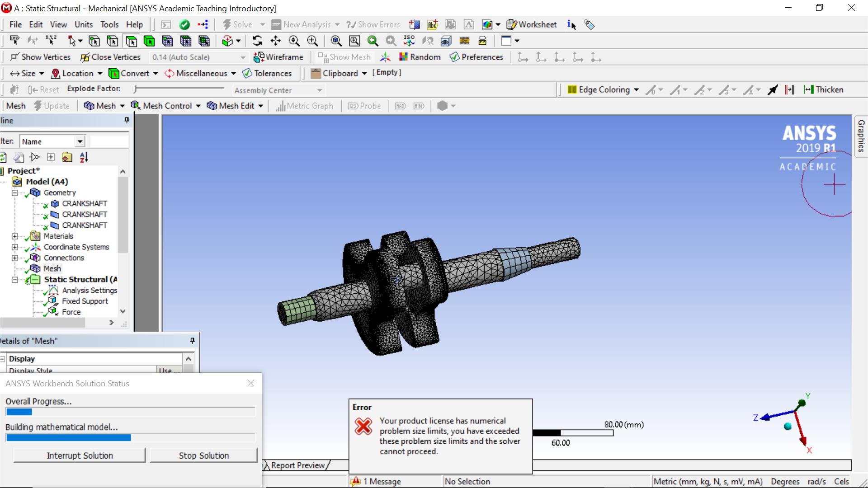Select Fixed Support in the tree
The height and width of the screenshot is (488, 868).
tap(85, 301)
